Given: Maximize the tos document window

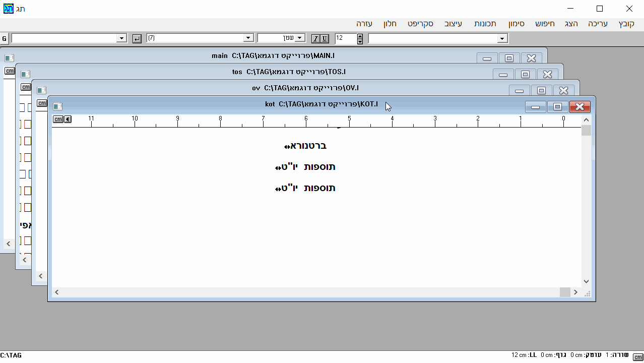Looking at the screenshot, I should click(x=525, y=75).
